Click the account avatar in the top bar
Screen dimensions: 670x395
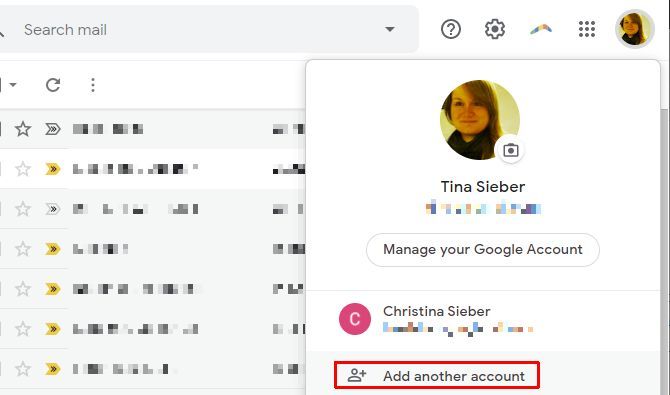pyautogui.click(x=635, y=29)
